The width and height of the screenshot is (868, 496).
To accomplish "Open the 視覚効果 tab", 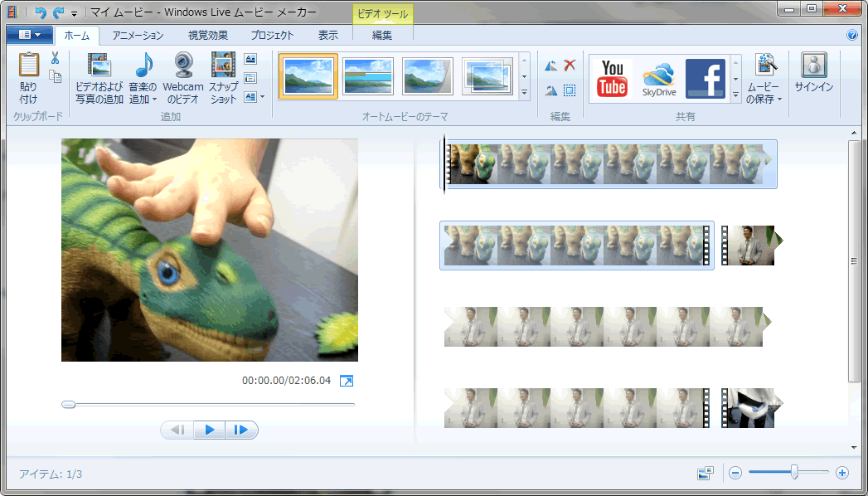I will click(208, 35).
